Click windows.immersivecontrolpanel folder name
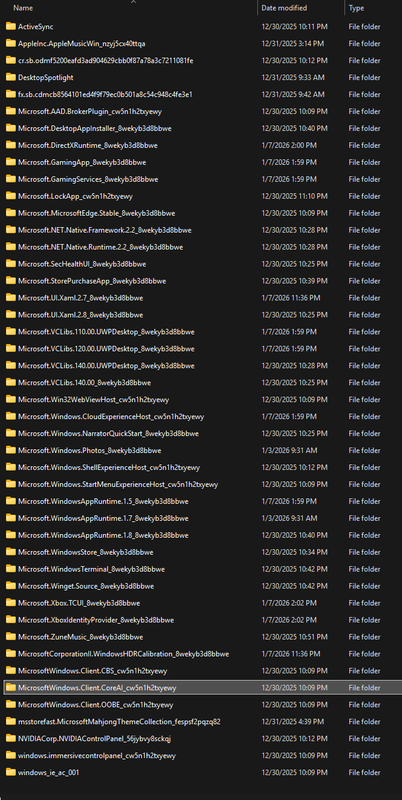The height and width of the screenshot is (800, 402). 97,755
